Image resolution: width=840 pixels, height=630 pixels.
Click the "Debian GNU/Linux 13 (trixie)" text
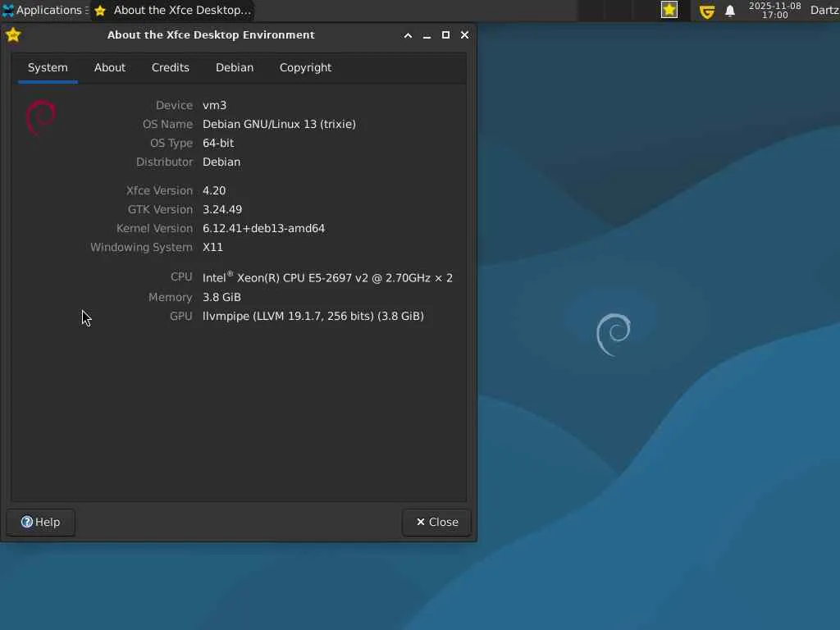279,125
